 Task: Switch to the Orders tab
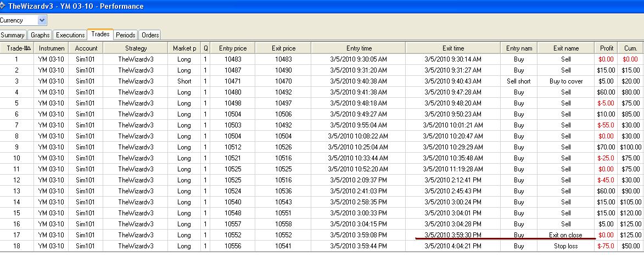point(150,35)
